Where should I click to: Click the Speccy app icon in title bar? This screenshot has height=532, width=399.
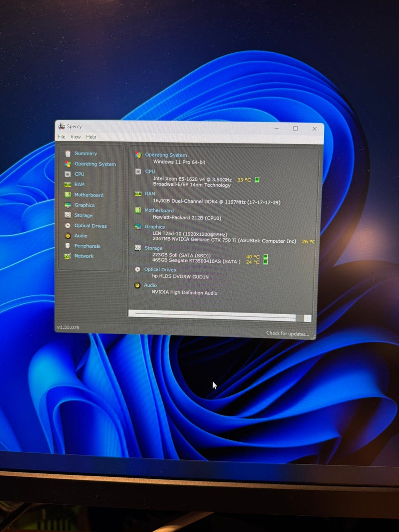pyautogui.click(x=62, y=126)
